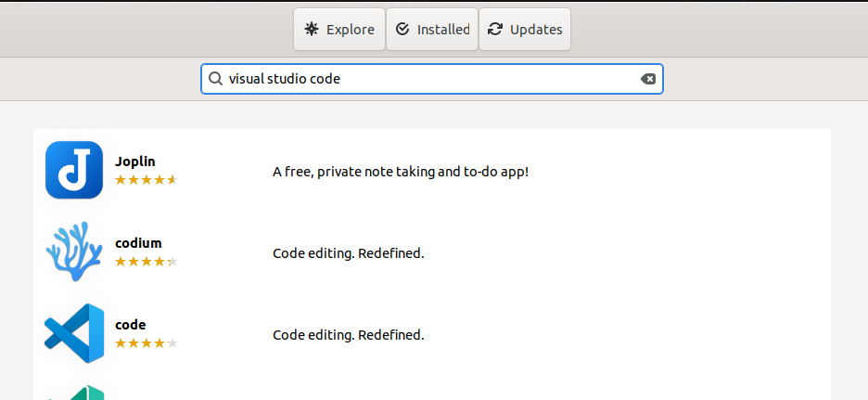Switch to the Explore tab
This screenshot has width=868, height=400.
(339, 29)
